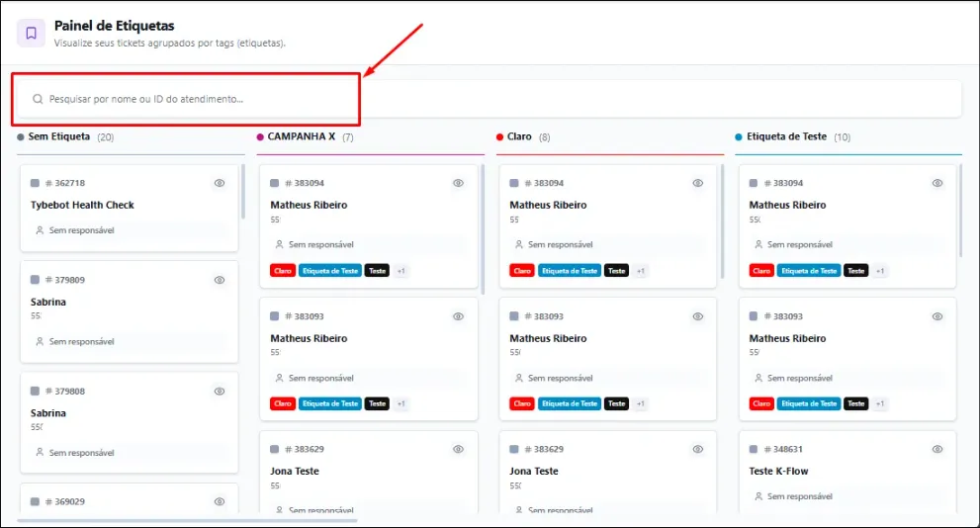This screenshot has height=528, width=980.
Task: Expand the +1 tags on 383093 in Claro column
Action: [641, 403]
